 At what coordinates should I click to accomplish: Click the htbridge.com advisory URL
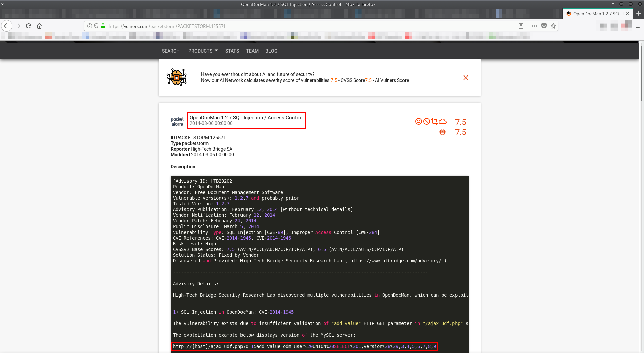tap(396, 261)
